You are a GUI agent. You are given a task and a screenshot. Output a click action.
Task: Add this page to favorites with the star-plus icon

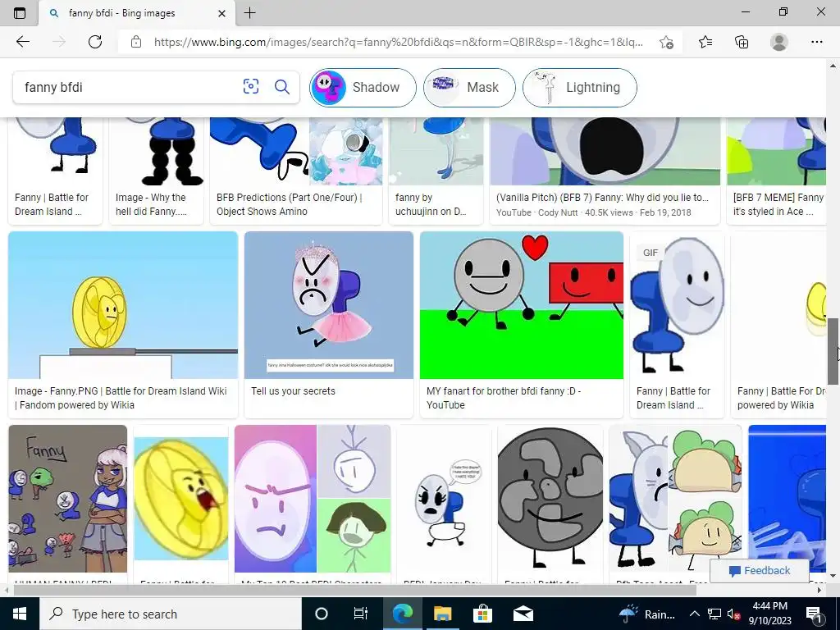point(666,42)
